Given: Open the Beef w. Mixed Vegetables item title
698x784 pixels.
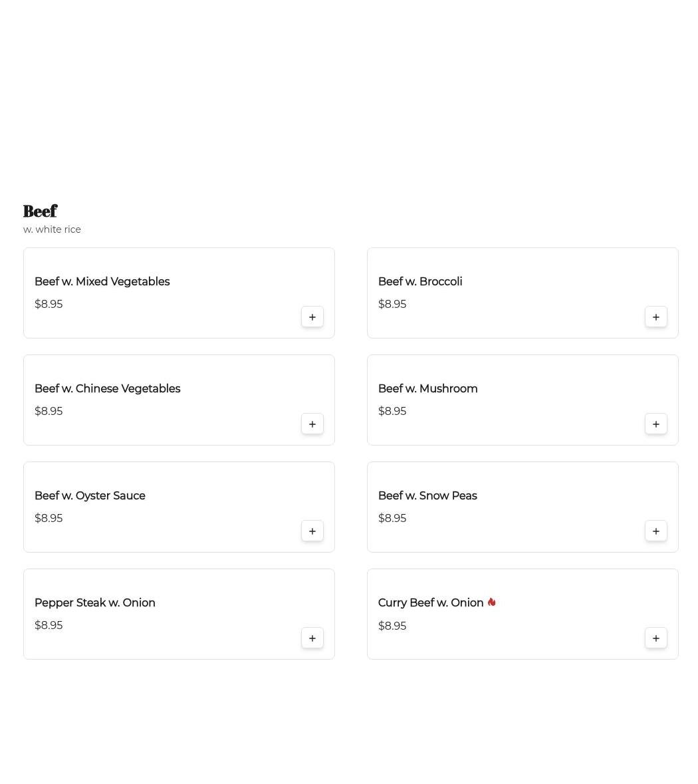Looking at the screenshot, I should point(102,281).
